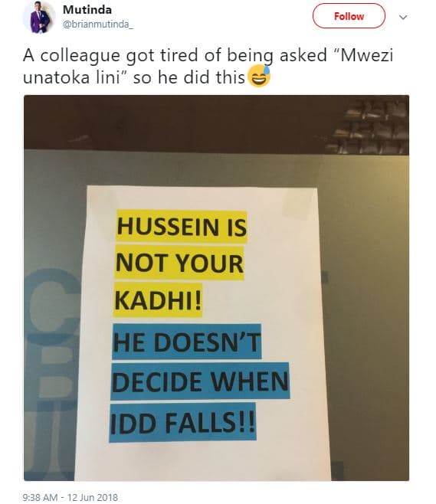The image size is (436, 504).
Task: Click the yellow "NOT YOUR" highlighted line
Action: click(179, 263)
